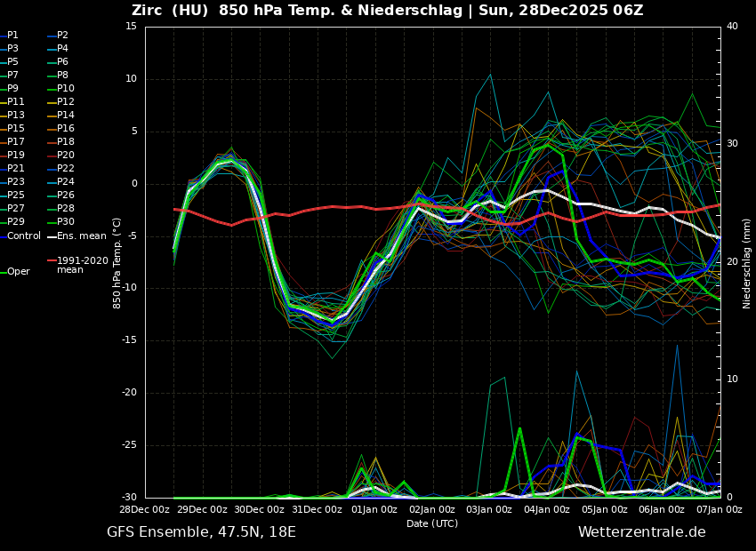The image size is (756, 551).
Task: Click the P18 ensemble member label
Action: [65, 142]
